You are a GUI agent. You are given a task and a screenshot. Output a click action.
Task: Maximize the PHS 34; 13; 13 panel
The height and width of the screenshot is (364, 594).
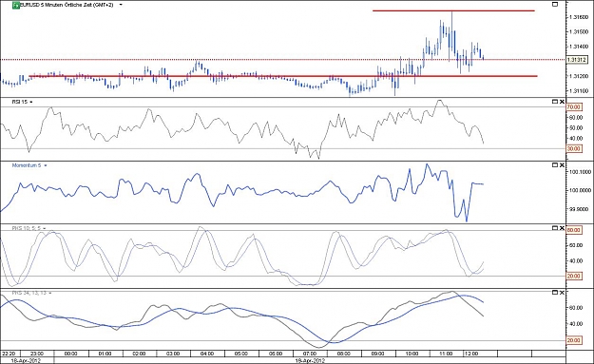(x=555, y=293)
